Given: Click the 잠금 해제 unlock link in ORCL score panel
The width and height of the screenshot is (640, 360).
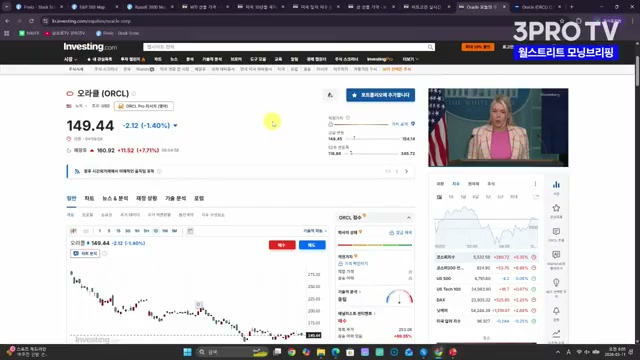Looking at the screenshot, I should tap(400, 233).
